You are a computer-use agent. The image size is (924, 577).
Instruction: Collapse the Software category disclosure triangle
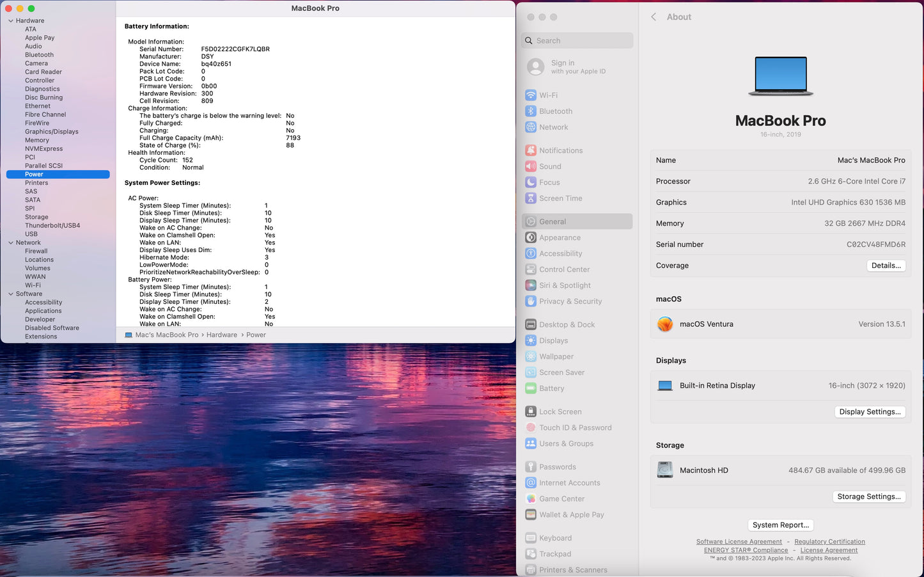point(11,294)
